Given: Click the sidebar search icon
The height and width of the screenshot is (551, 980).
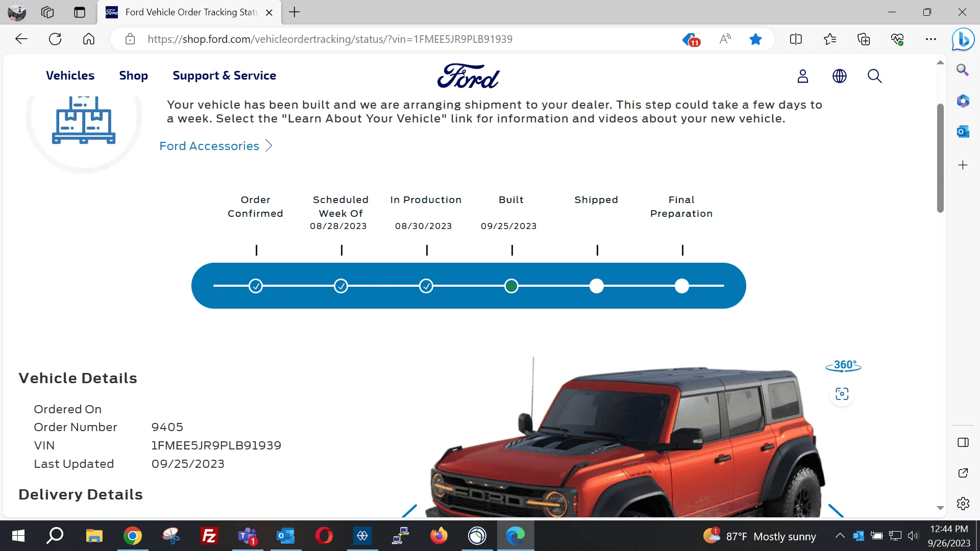Looking at the screenshot, I should point(963,70).
